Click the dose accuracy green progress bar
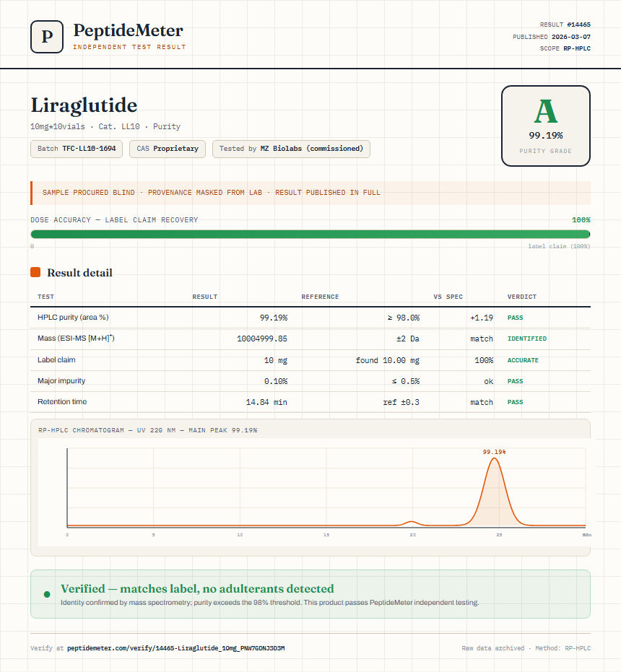The width and height of the screenshot is (621, 672). (x=310, y=234)
